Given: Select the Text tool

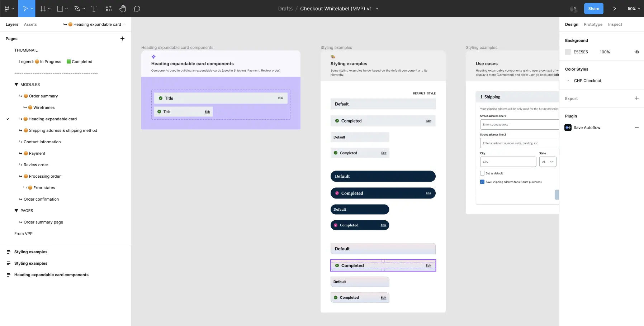Looking at the screenshot, I should pyautogui.click(x=94, y=8).
